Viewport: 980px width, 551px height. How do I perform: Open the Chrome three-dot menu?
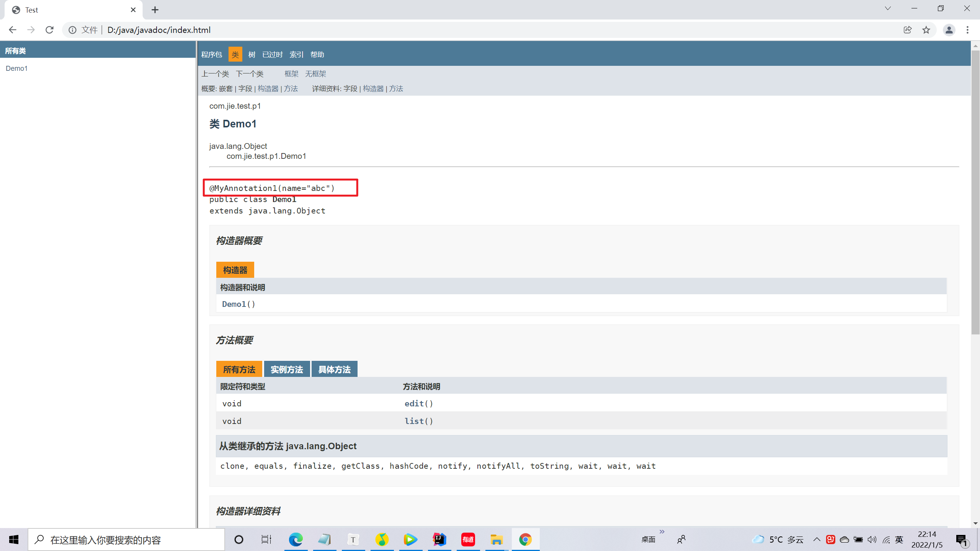tap(967, 30)
